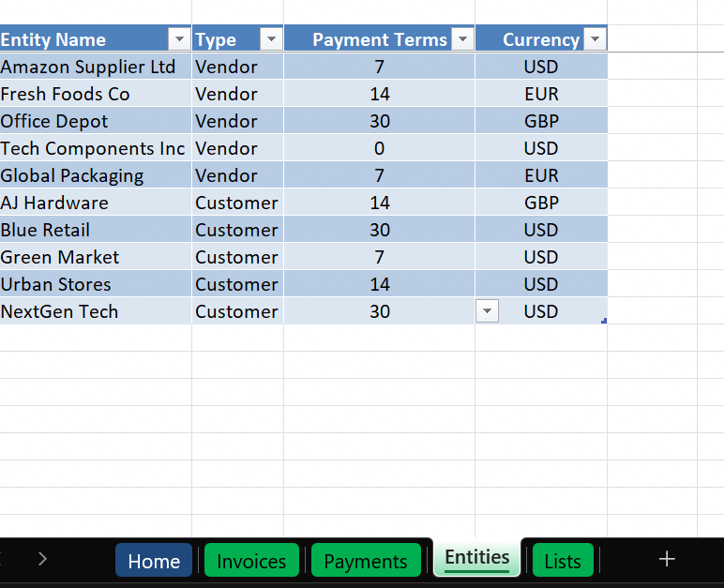
Task: Open the Entity Name filter dropdown
Action: coord(178,39)
